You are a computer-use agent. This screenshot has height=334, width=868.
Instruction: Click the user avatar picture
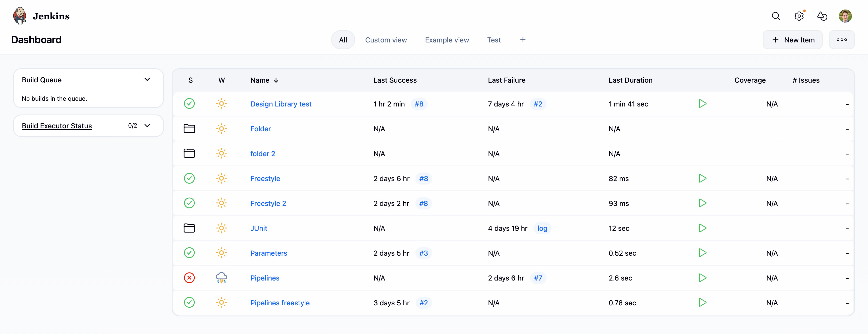tap(845, 16)
